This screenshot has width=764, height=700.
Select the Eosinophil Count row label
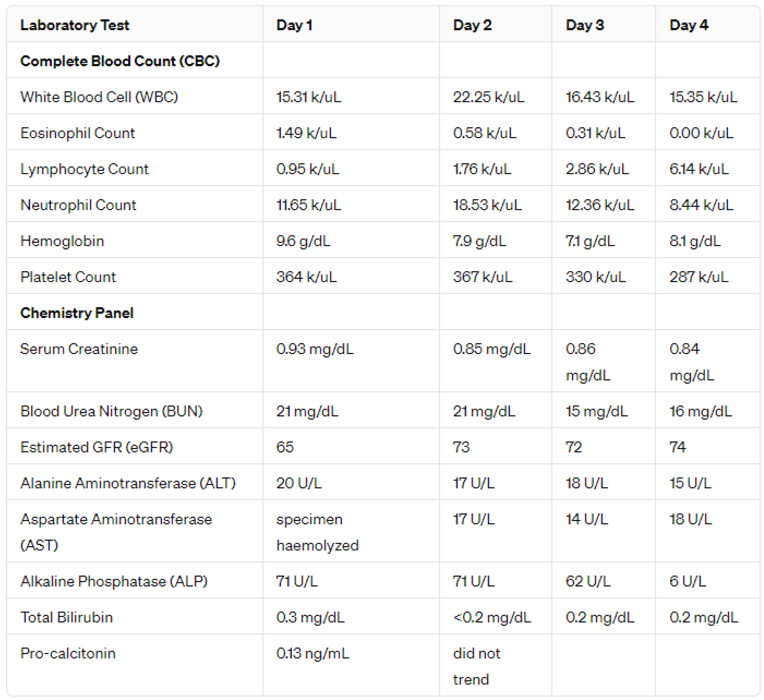click(77, 133)
